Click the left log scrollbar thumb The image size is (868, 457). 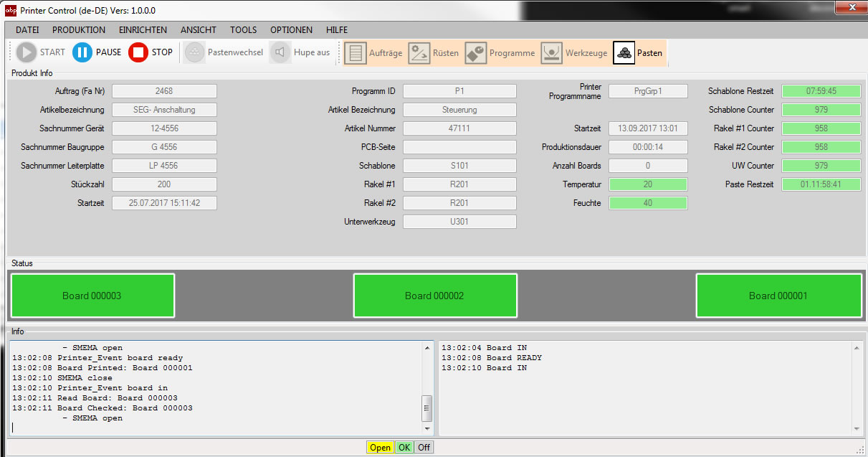[427, 408]
